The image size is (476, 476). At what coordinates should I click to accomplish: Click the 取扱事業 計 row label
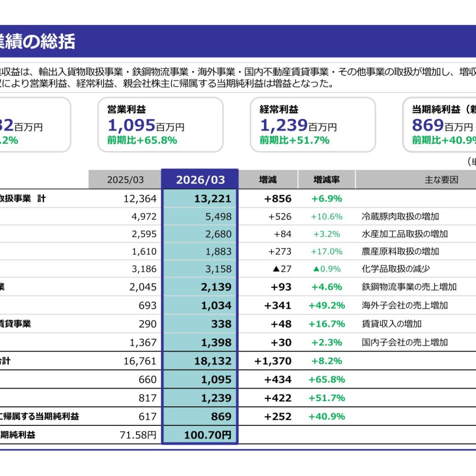pyautogui.click(x=22, y=198)
